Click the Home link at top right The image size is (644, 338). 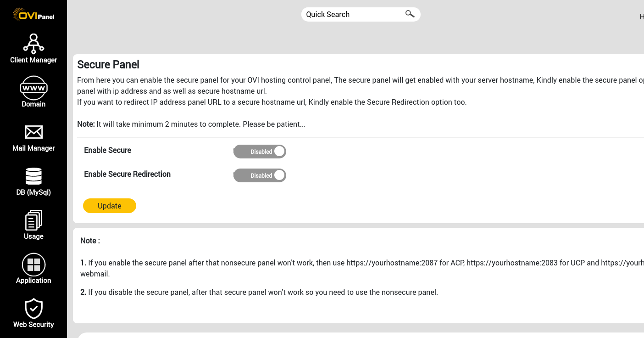(642, 17)
